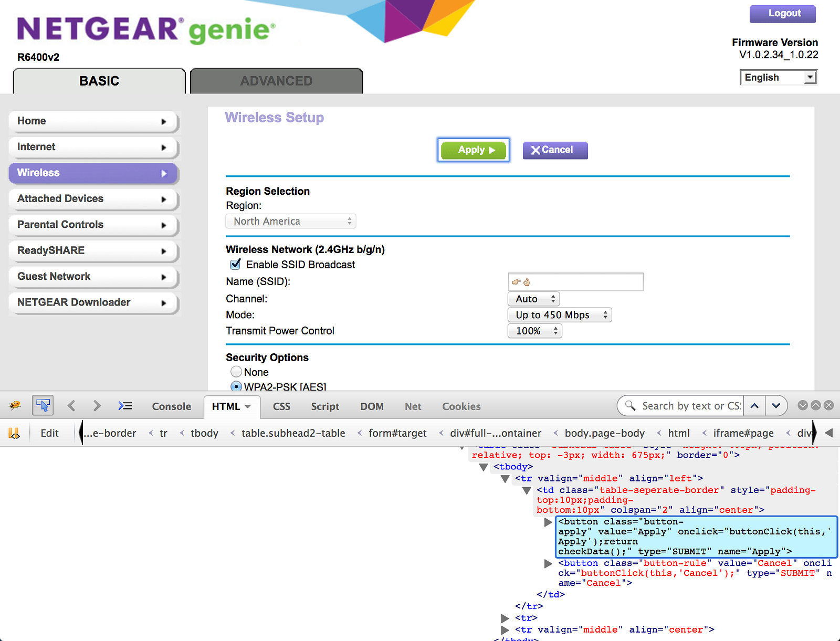Open the Firebug CSS tab
The image size is (840, 641).
(x=281, y=406)
